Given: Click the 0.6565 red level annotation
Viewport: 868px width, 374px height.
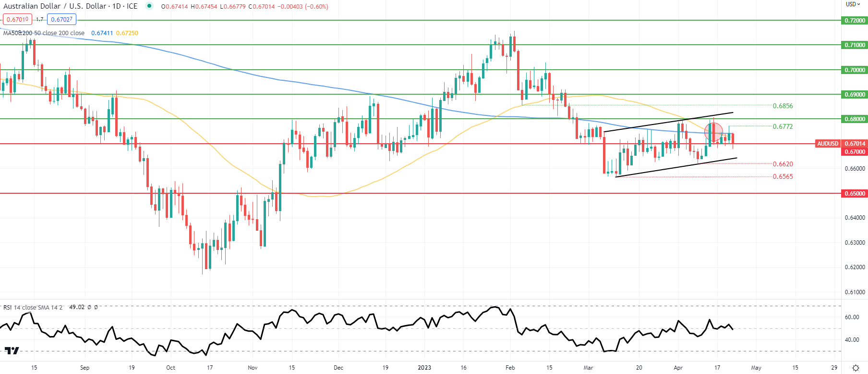Looking at the screenshot, I should click(x=783, y=176).
